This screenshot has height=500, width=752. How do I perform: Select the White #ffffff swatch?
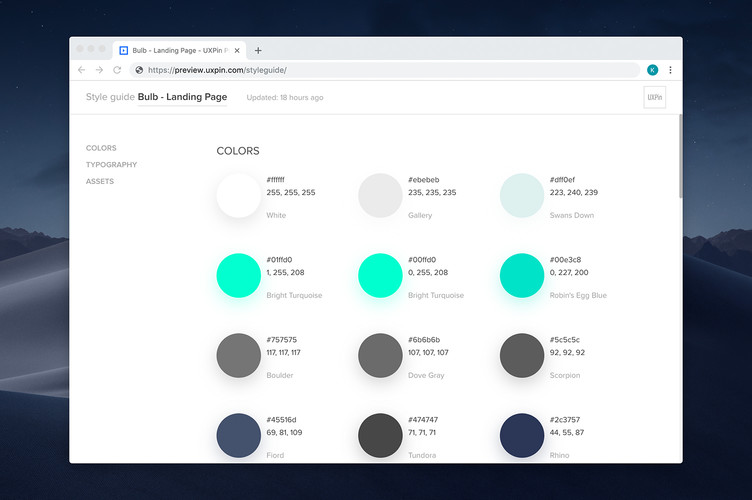pyautogui.click(x=238, y=196)
